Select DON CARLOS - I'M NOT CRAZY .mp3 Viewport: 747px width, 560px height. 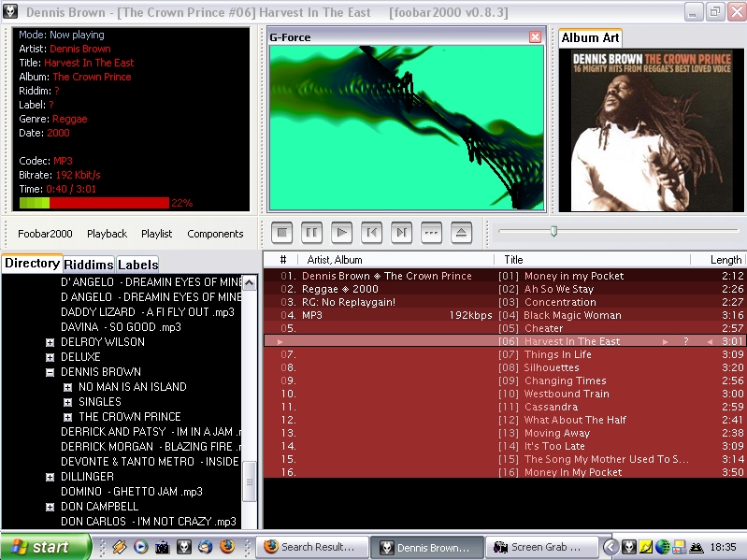coord(148,522)
